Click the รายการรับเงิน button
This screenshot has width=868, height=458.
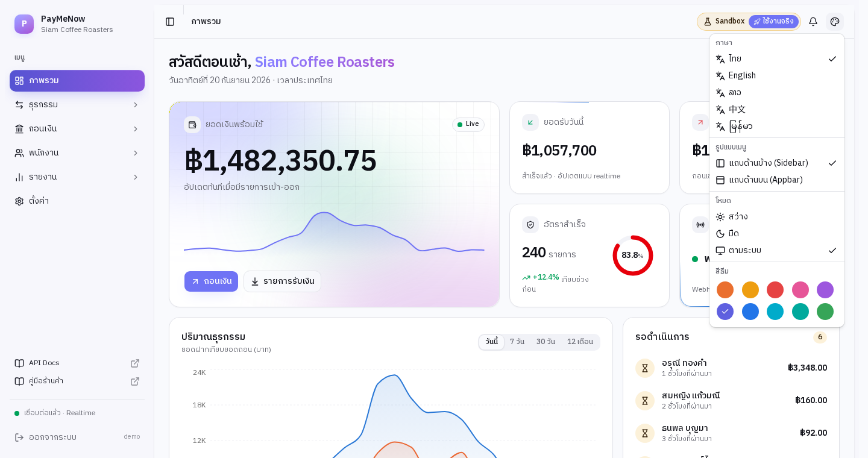point(282,281)
